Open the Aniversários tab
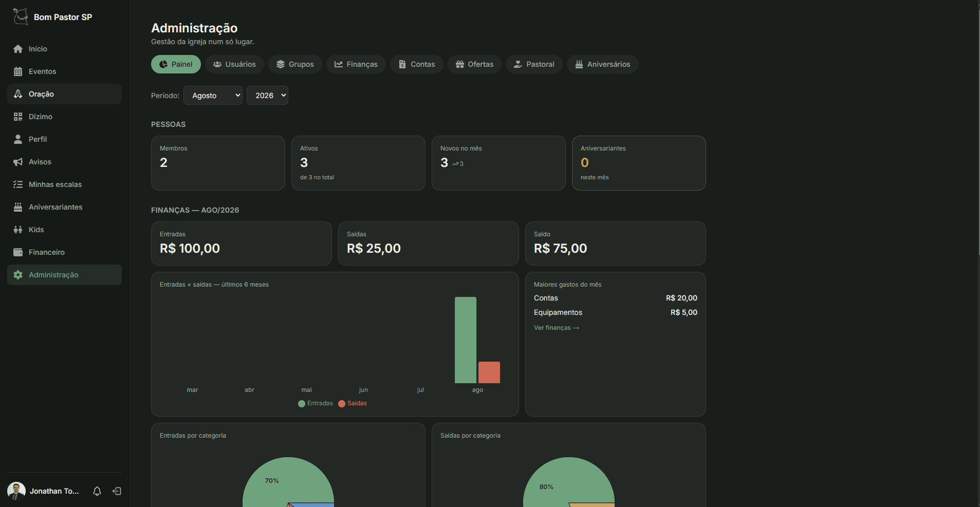 tap(603, 64)
